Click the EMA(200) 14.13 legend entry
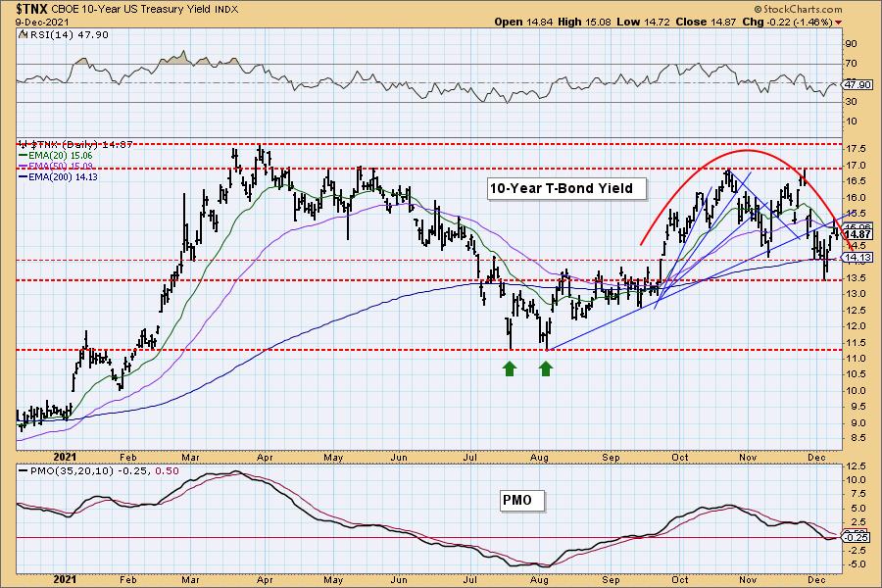The height and width of the screenshot is (588, 882). coord(58,176)
